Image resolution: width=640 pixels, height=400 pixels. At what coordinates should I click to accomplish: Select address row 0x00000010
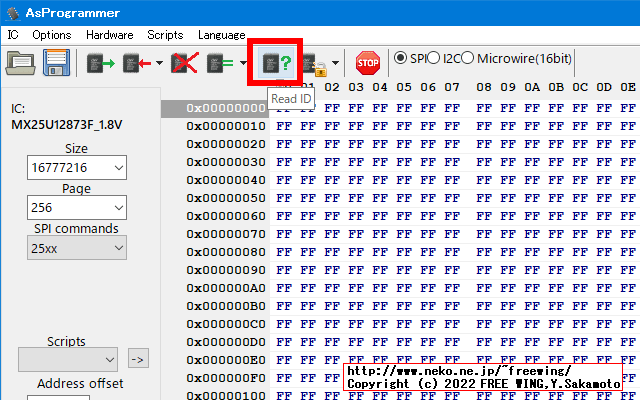225,126
